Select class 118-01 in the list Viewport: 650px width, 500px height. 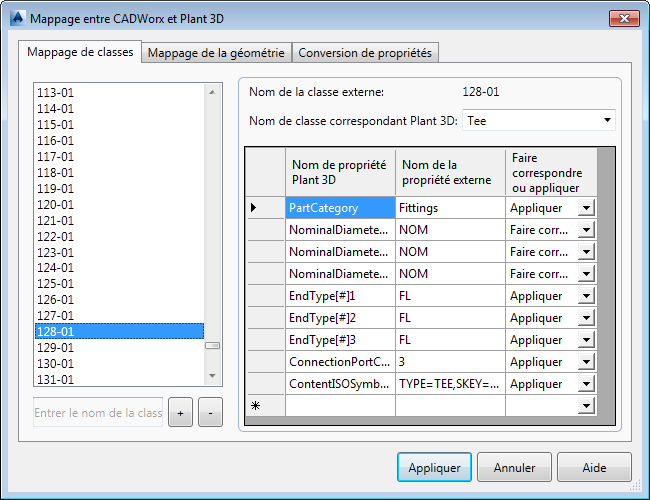coord(119,172)
